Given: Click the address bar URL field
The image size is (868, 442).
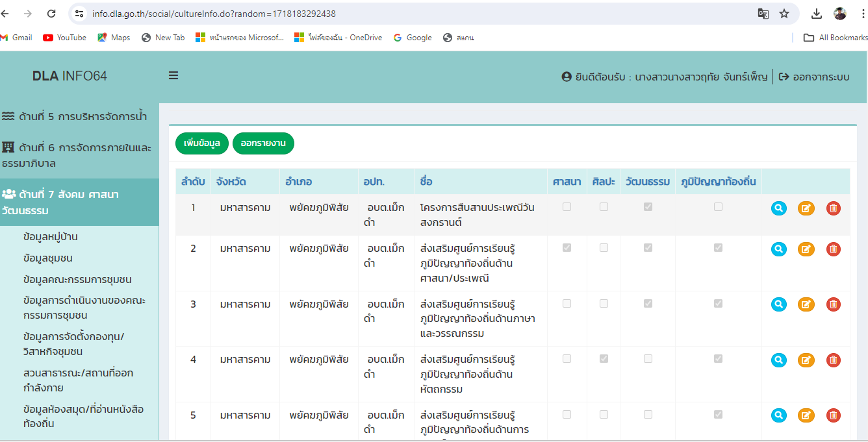Looking at the screenshot, I should [416, 14].
